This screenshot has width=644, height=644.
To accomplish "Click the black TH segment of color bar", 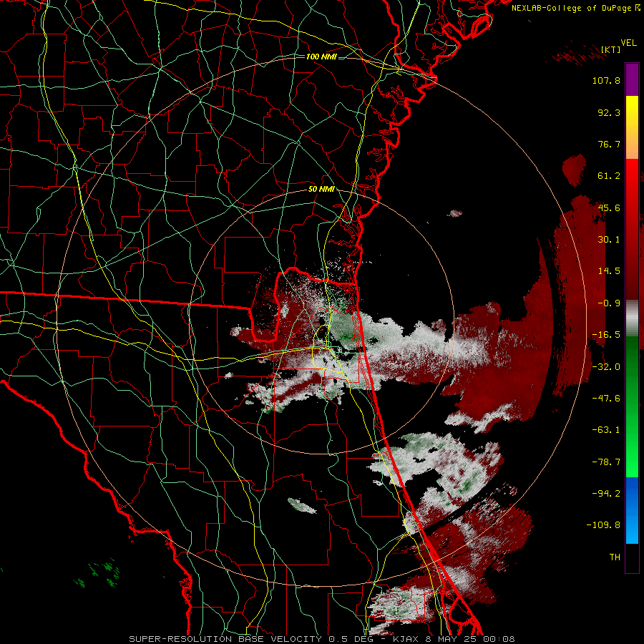I will click(632, 557).
